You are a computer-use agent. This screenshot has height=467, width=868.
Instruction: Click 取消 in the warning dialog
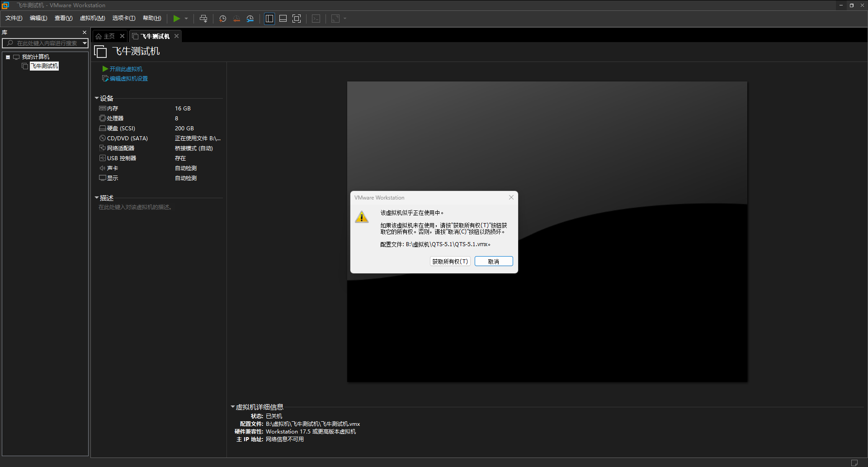pyautogui.click(x=494, y=262)
